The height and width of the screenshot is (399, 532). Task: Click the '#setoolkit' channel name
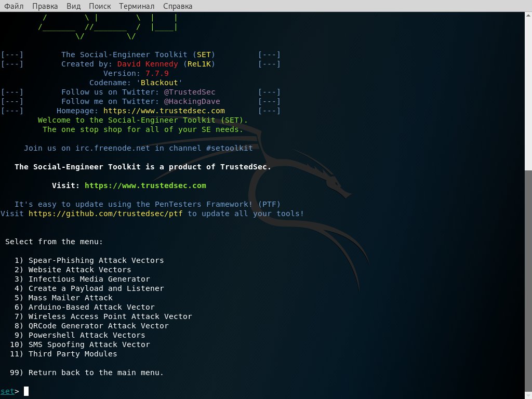point(229,148)
